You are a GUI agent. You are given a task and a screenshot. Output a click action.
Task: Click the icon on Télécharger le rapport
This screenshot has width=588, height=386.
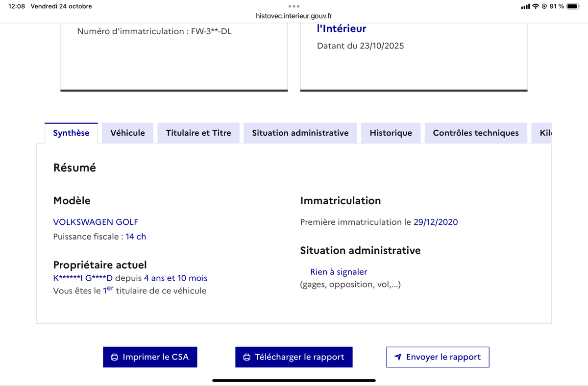point(247,357)
